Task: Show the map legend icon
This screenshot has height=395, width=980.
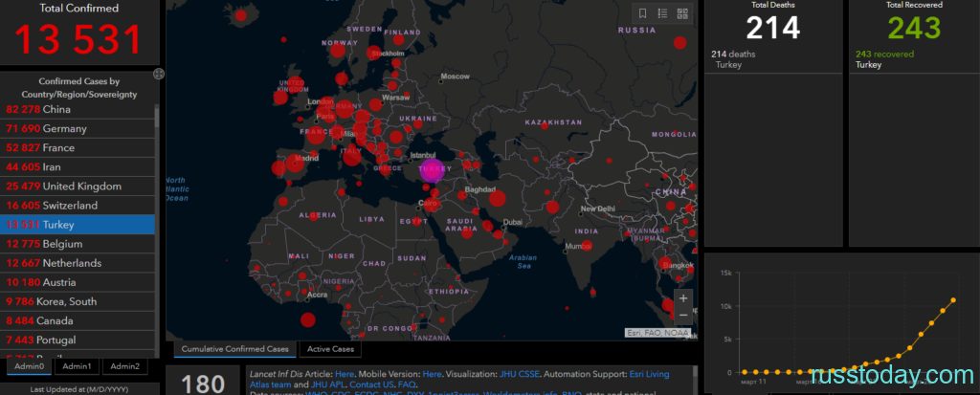Action: click(x=662, y=13)
